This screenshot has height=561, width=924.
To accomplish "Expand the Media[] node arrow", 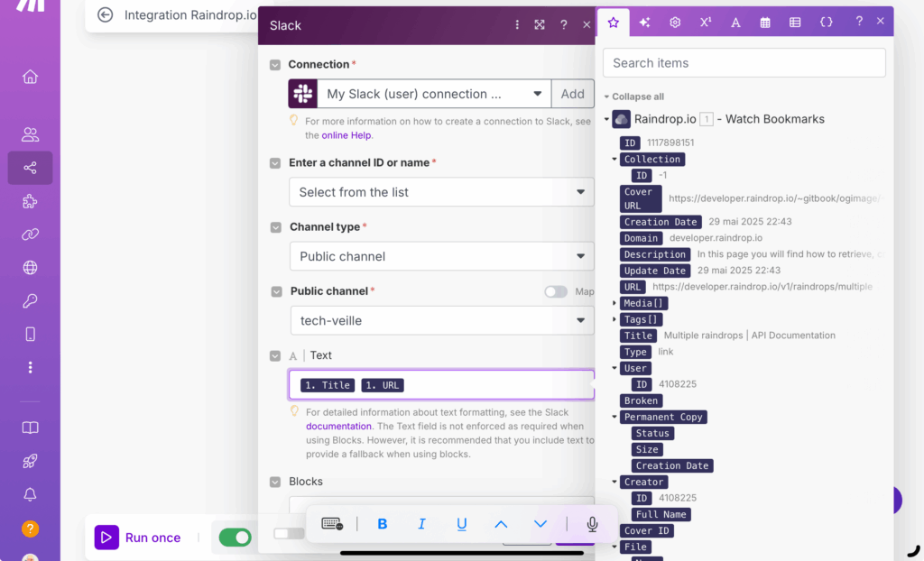I will (x=614, y=303).
